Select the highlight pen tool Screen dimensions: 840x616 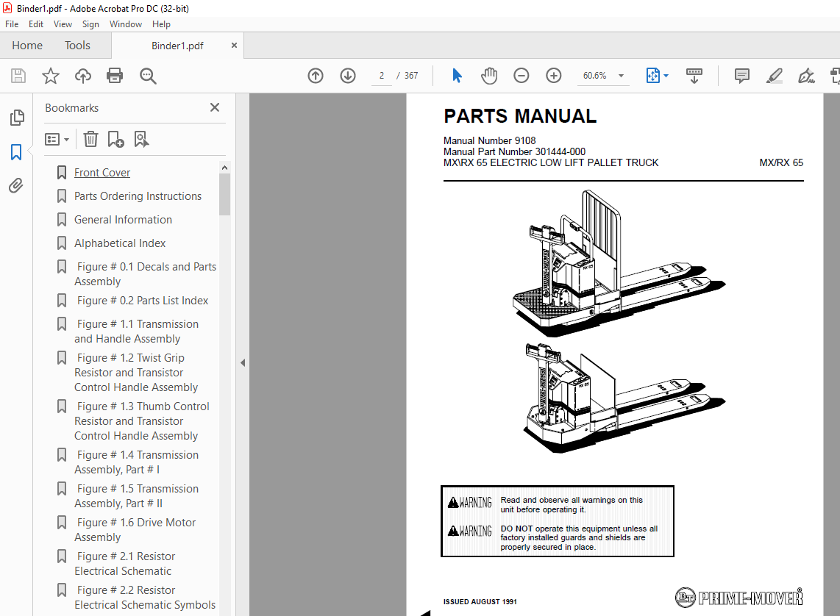pyautogui.click(x=774, y=76)
